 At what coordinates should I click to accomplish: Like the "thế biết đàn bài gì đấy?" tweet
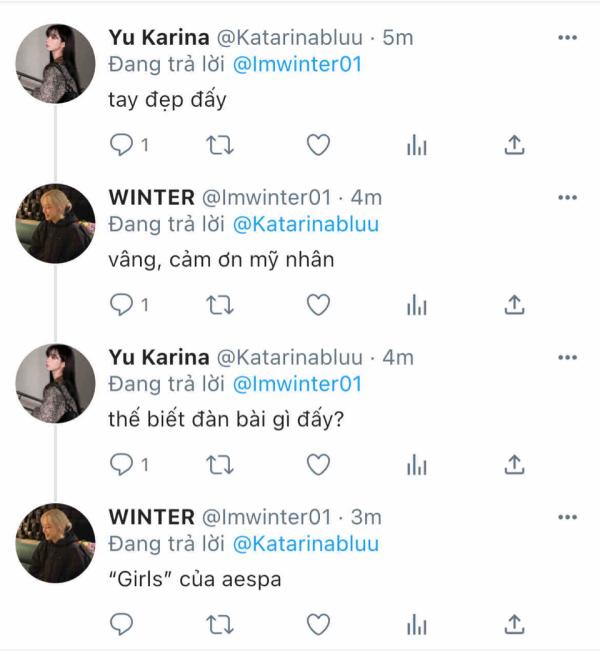click(318, 464)
